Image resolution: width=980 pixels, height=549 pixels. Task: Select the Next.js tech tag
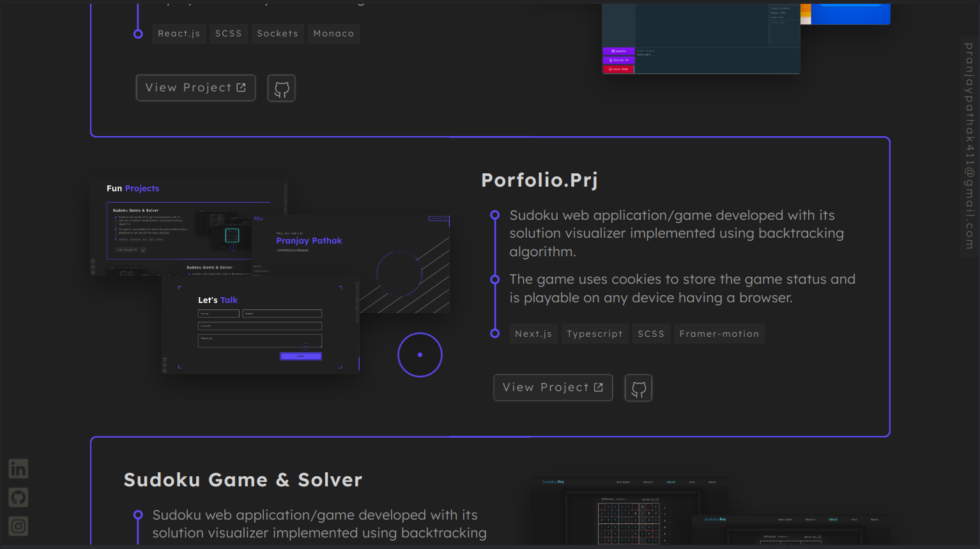533,334
